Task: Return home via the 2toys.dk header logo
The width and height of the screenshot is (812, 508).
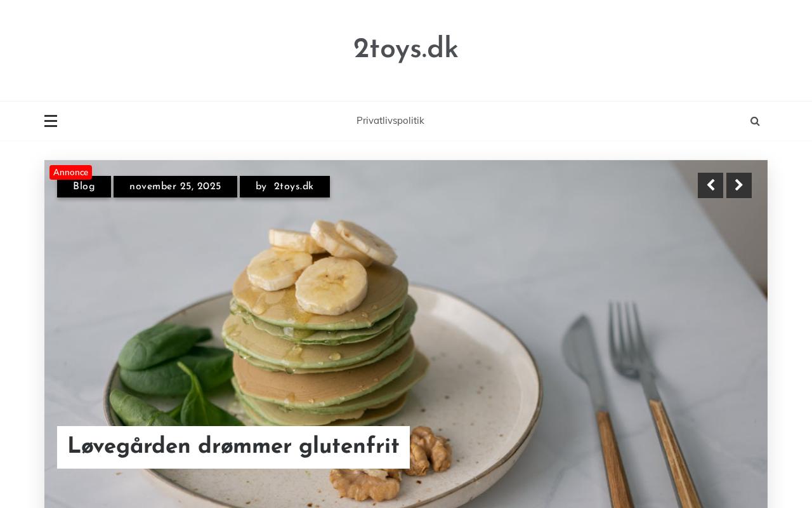Action: [406, 50]
